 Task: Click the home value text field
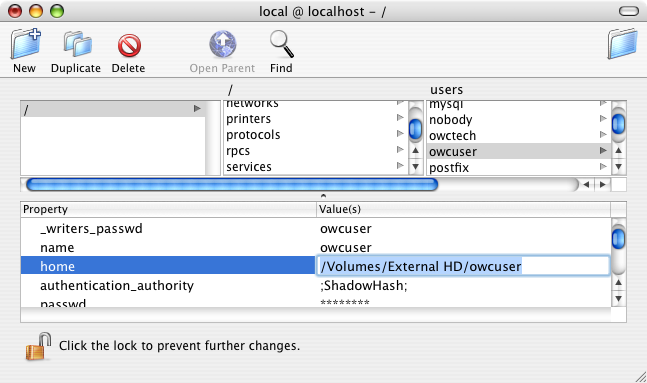click(x=463, y=266)
